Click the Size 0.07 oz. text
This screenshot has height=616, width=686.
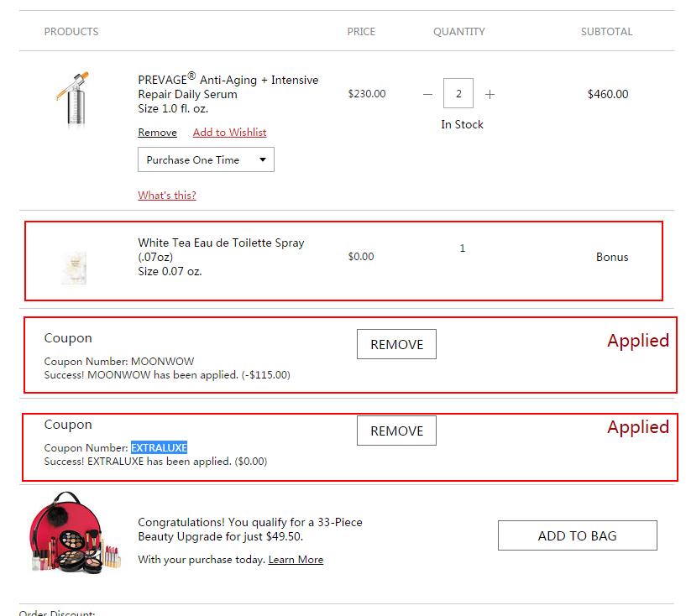click(170, 272)
